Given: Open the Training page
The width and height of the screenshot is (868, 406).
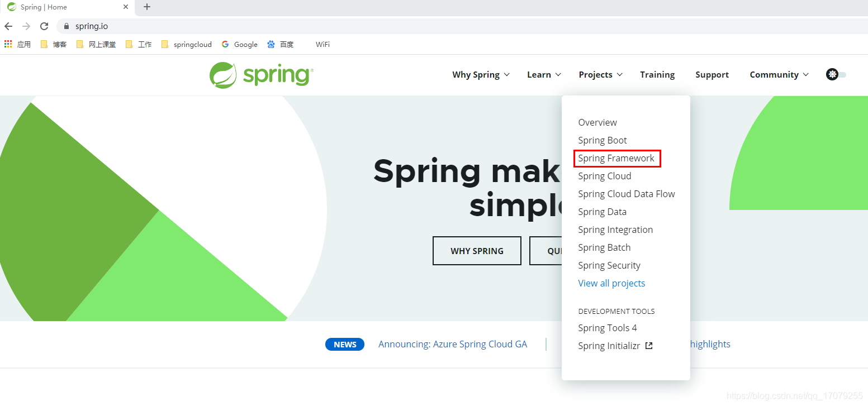Looking at the screenshot, I should point(657,75).
